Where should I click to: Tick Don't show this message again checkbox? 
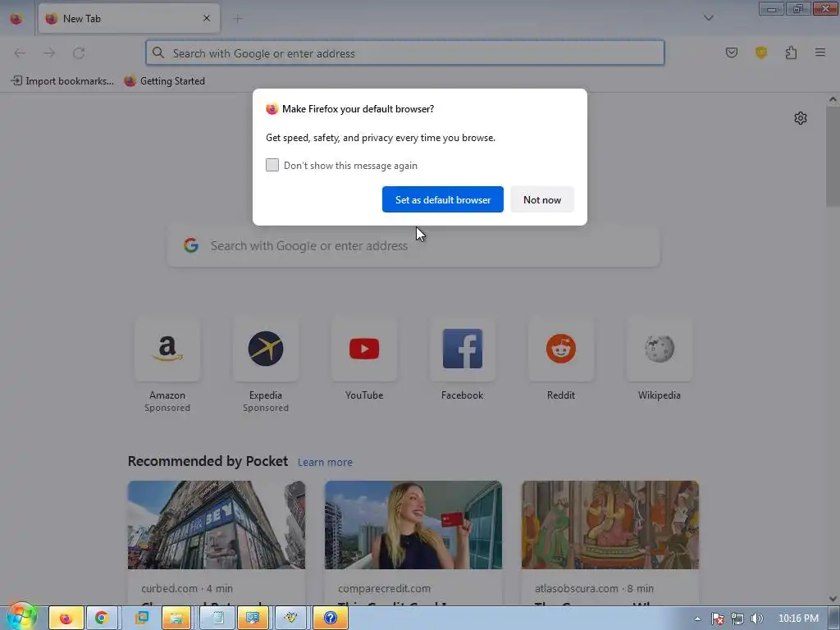click(x=272, y=165)
